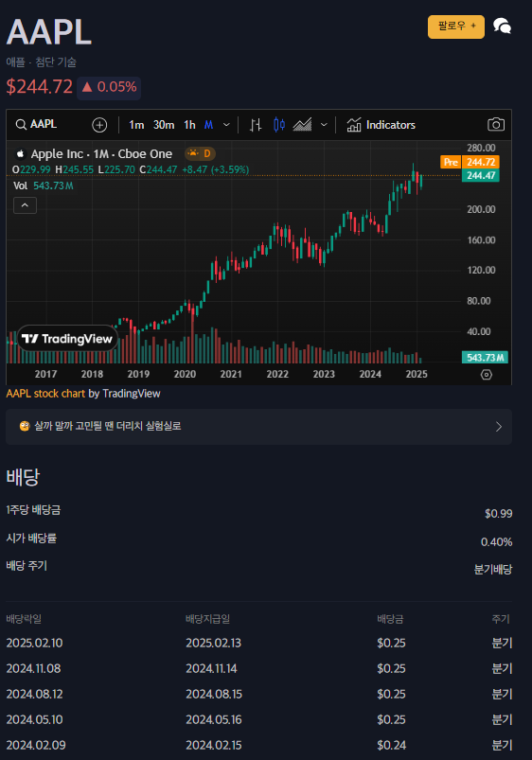This screenshot has height=760, width=532.
Task: Click the 분기배당 dividend cycle value
Action: pyautogui.click(x=493, y=569)
